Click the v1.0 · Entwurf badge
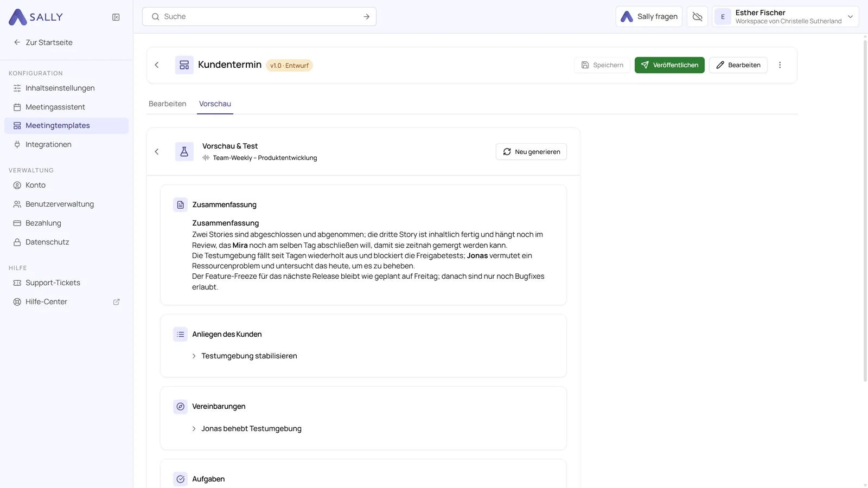868x488 pixels. point(289,66)
